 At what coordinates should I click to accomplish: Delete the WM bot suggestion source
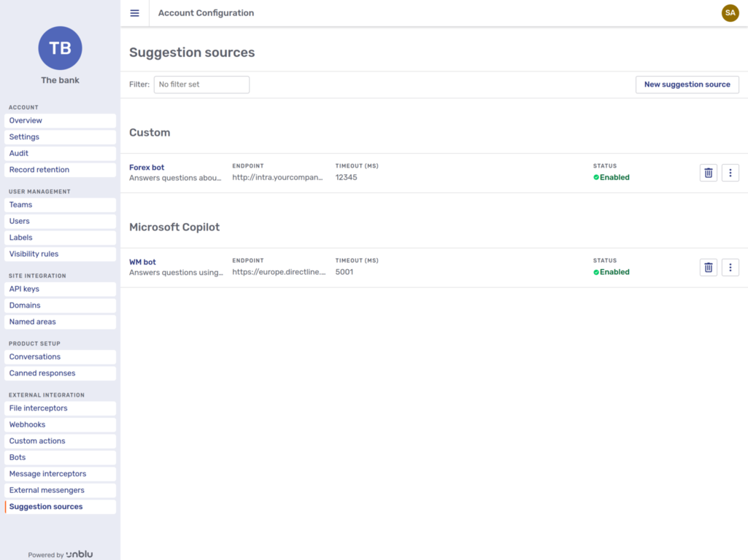[x=708, y=268]
